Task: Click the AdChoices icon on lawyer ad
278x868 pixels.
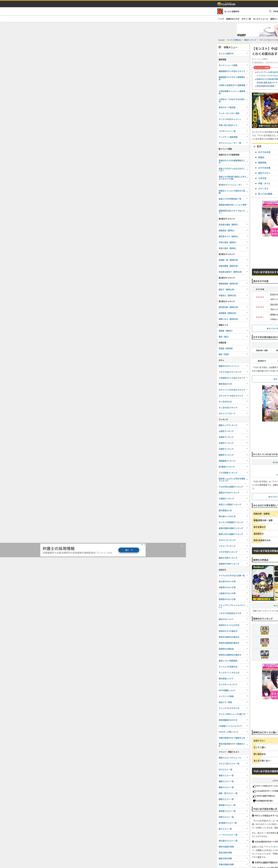Action: 142,545
